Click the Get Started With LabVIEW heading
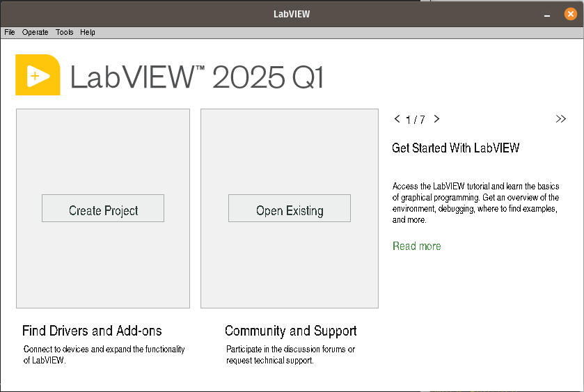Image resolution: width=584 pixels, height=392 pixels. (455, 148)
